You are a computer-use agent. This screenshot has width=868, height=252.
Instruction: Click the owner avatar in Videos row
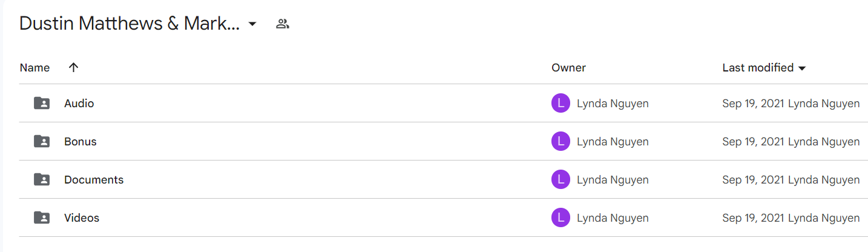coord(561,218)
